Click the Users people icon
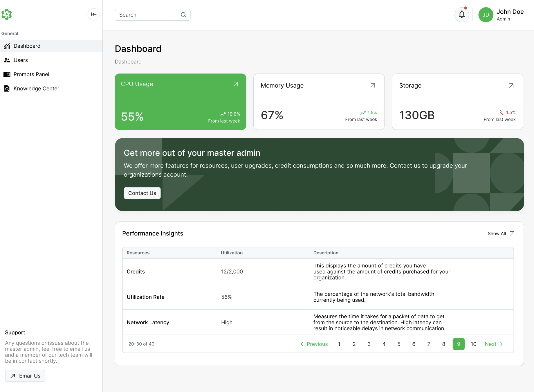 (x=7, y=60)
